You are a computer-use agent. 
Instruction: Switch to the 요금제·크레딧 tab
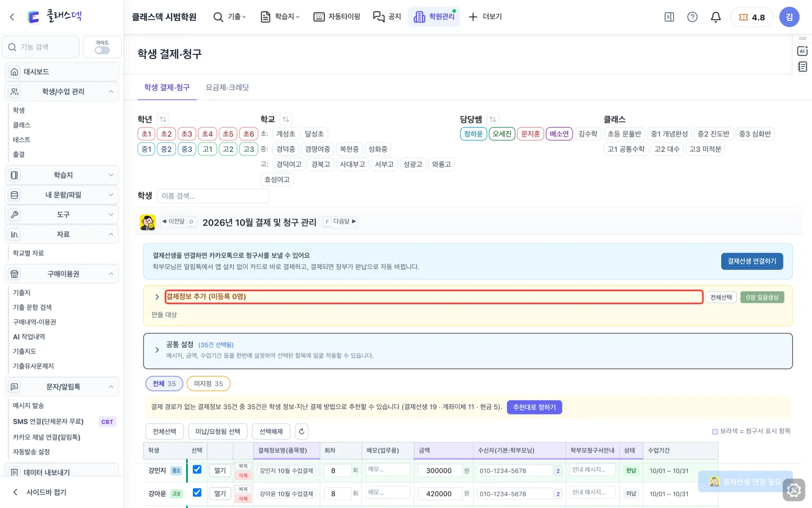pos(227,87)
